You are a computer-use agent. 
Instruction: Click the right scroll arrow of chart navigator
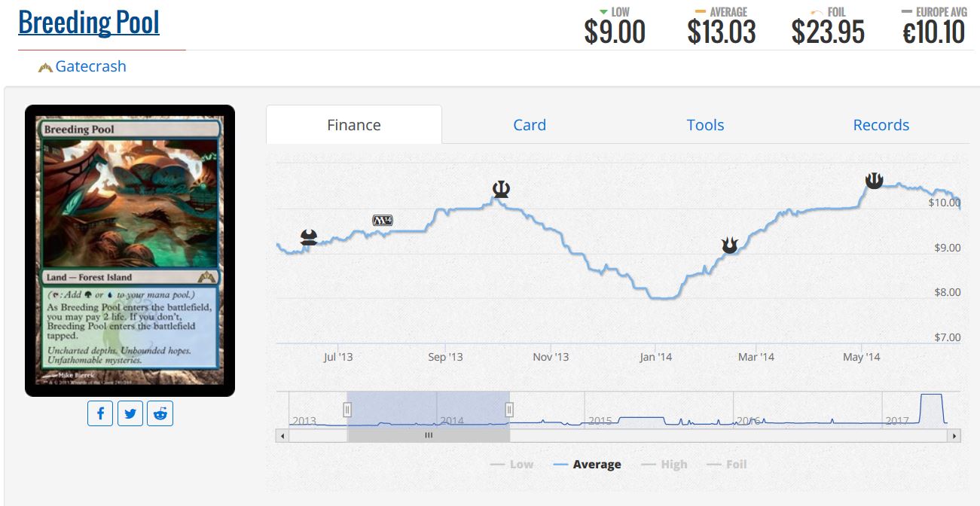click(x=955, y=435)
